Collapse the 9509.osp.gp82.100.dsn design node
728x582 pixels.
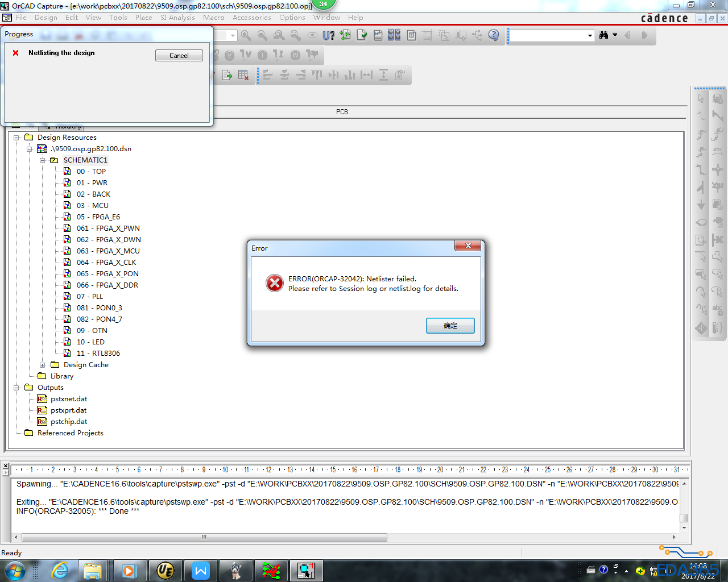click(x=30, y=149)
